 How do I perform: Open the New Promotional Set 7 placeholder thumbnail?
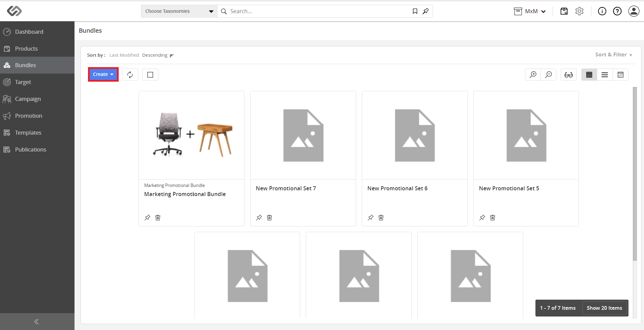(x=303, y=135)
